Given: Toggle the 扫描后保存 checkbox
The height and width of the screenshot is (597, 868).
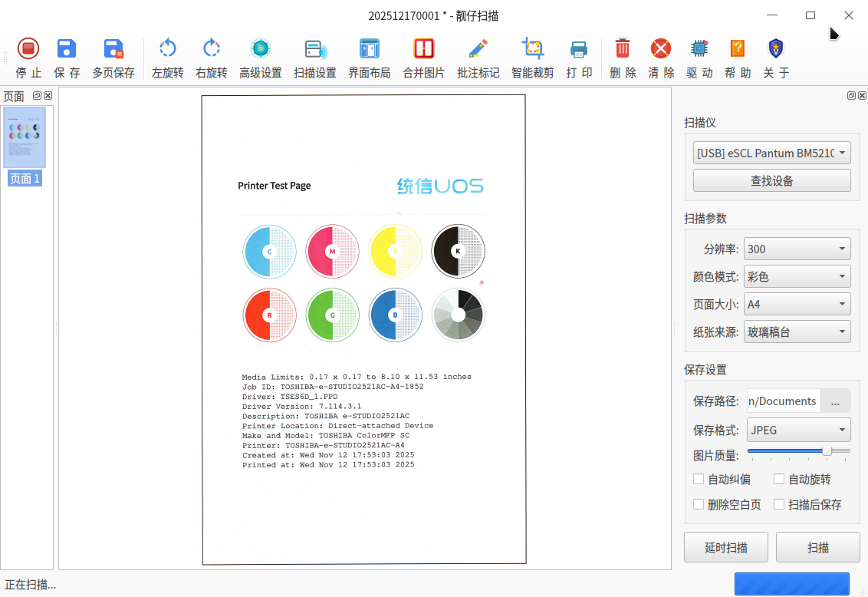Looking at the screenshot, I should pos(779,504).
